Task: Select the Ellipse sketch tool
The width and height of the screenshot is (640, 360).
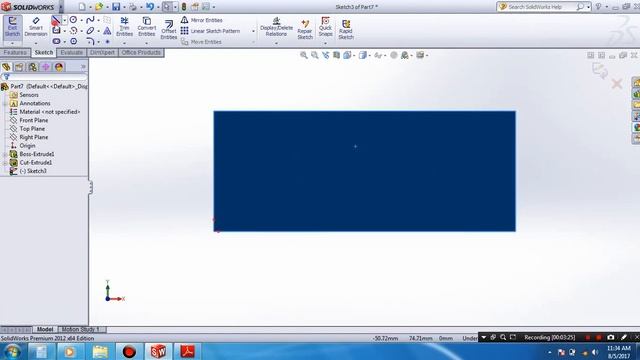Action: tap(90, 31)
